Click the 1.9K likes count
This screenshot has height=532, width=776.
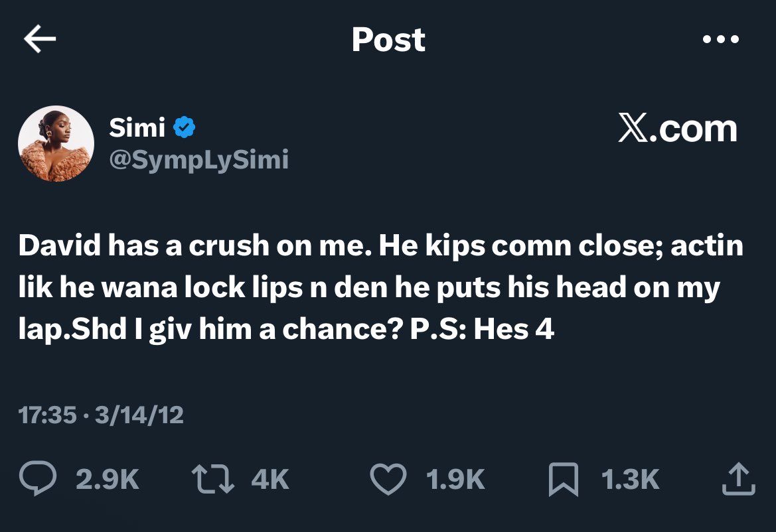(455, 479)
